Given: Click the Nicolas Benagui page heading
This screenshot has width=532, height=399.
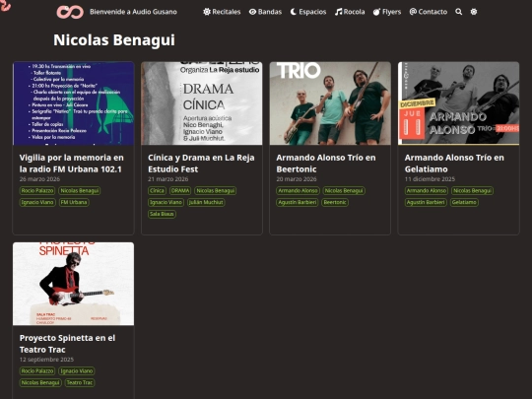Looking at the screenshot, I should pyautogui.click(x=114, y=39).
